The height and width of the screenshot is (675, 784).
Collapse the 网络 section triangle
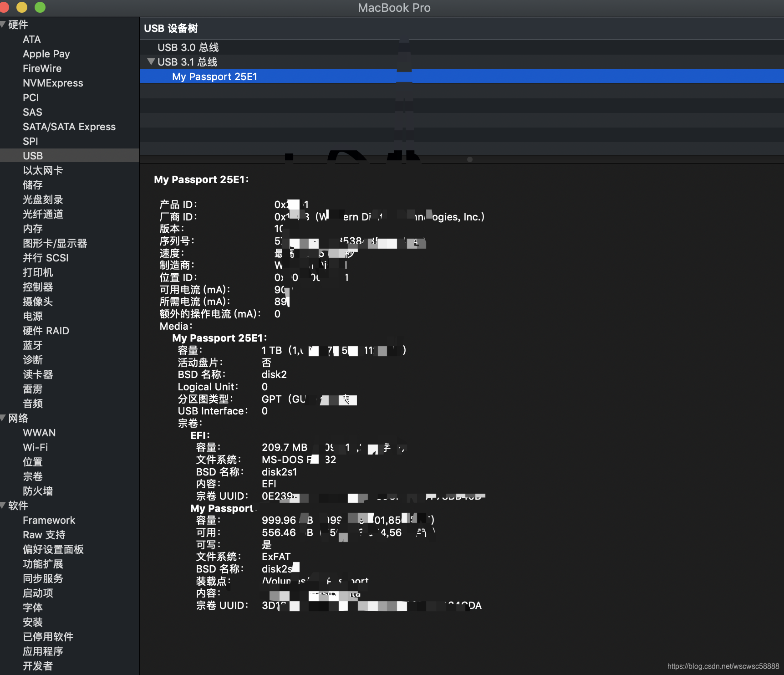3,418
